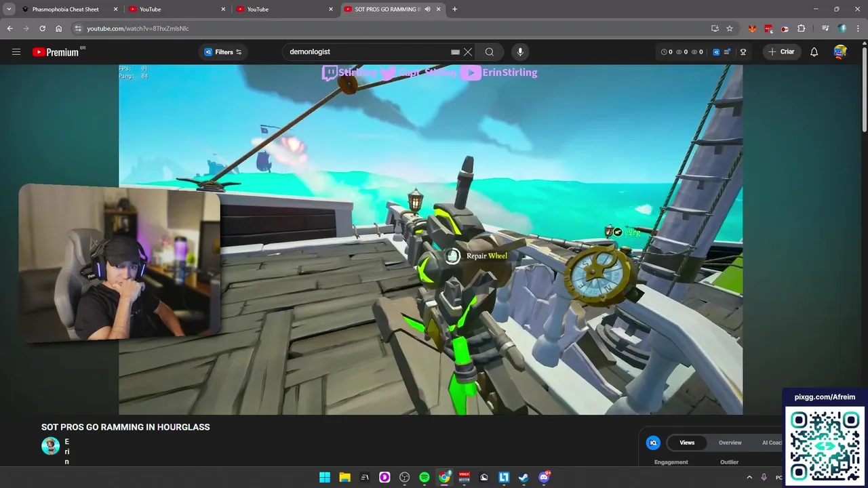
Task: Open Discord from taskbar
Action: [x=544, y=477]
